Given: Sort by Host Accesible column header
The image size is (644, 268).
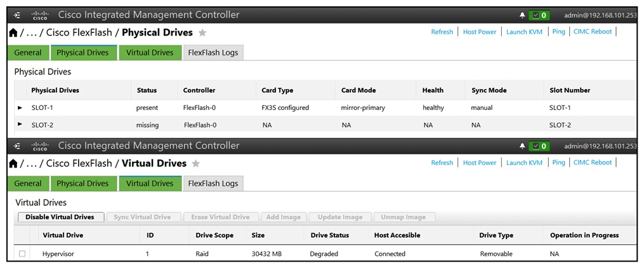Looking at the screenshot, I should point(397,236).
